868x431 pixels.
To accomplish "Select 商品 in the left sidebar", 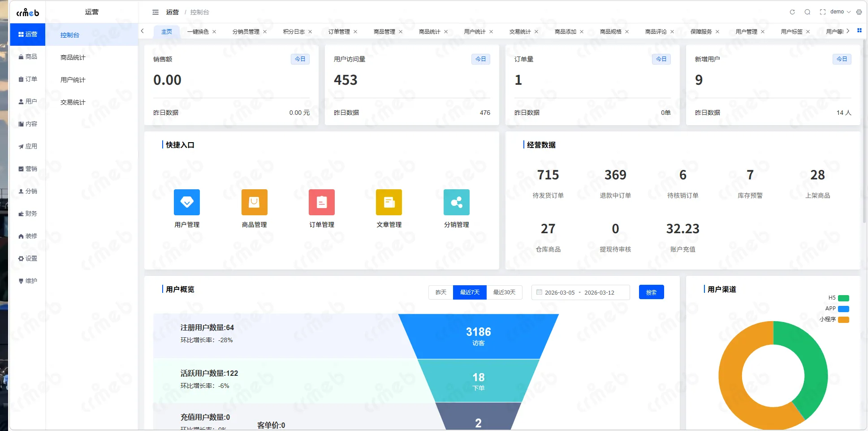I will (x=27, y=57).
